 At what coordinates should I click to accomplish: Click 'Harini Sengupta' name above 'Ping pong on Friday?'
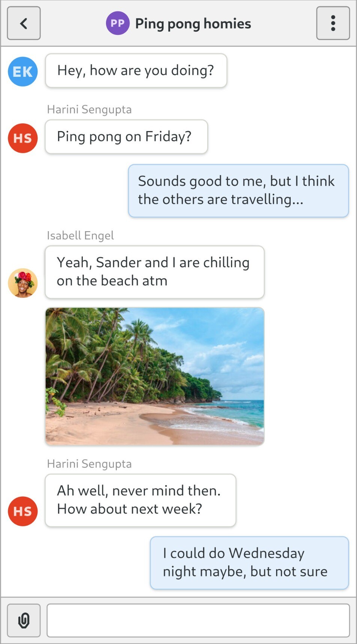coord(89,110)
